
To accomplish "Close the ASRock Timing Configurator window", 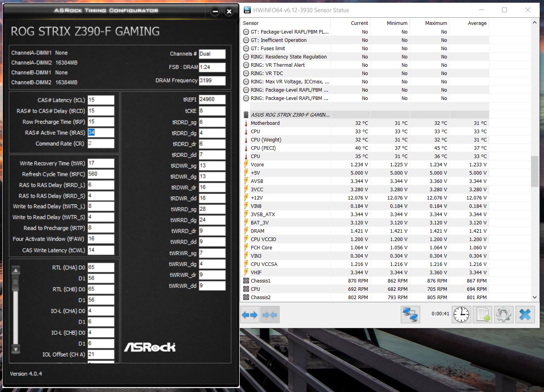I will coord(229,11).
